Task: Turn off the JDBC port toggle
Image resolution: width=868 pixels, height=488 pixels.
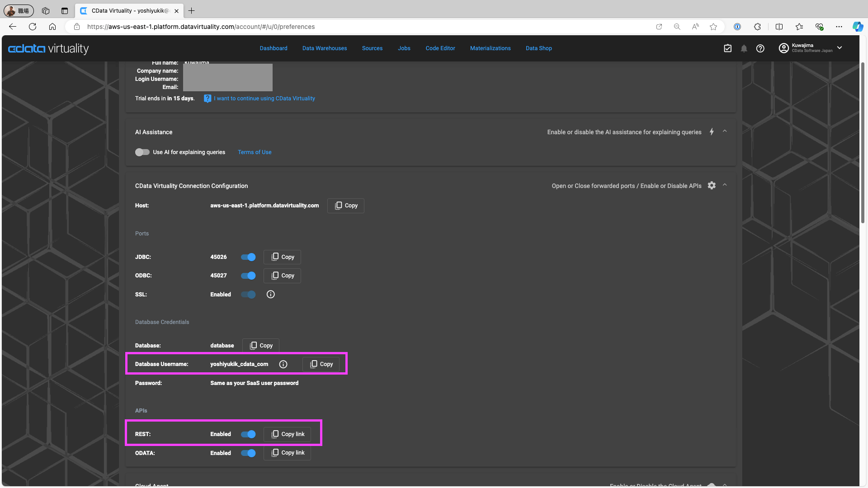Action: point(248,257)
